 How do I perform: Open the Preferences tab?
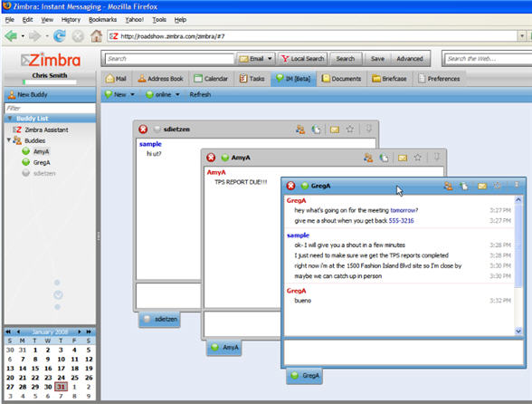(x=439, y=79)
